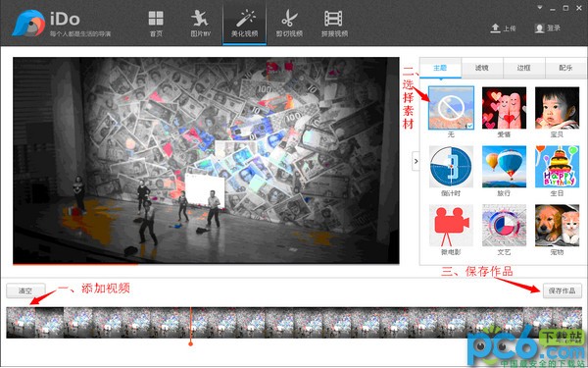588x368 pixels.
Task: Switch to the 边框 border tab
Action: point(523,68)
